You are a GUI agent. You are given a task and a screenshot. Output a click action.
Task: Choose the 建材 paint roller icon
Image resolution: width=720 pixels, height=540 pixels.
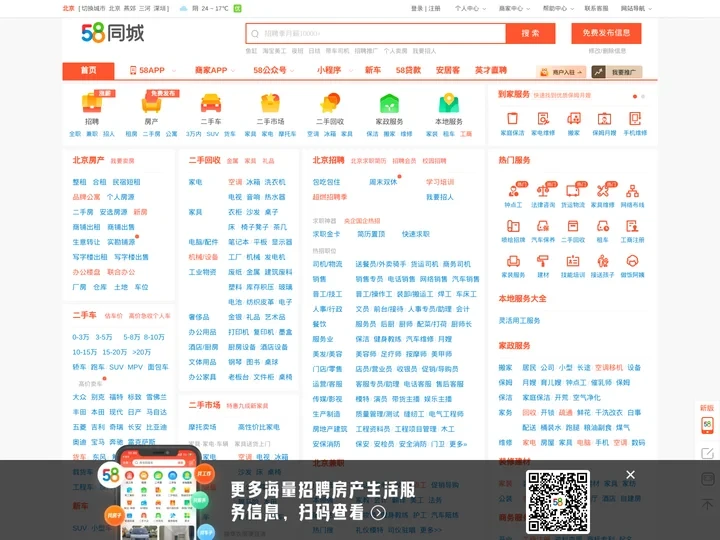pyautogui.click(x=543, y=261)
